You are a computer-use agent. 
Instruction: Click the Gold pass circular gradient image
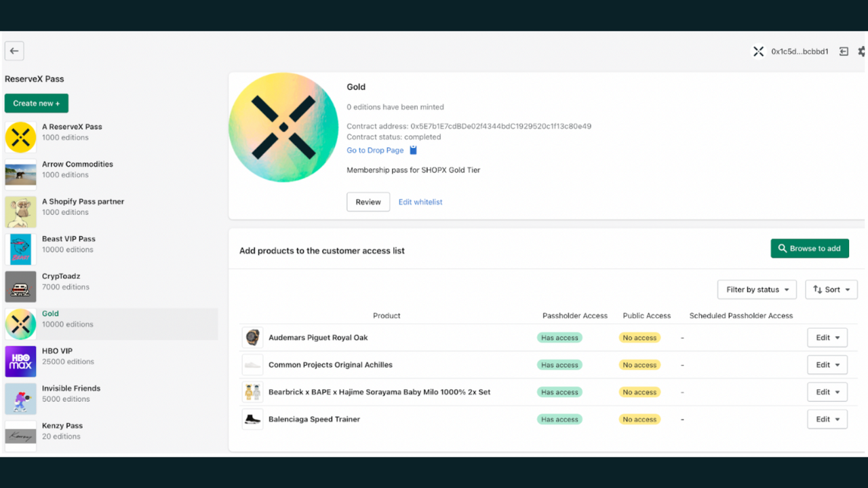coord(283,127)
